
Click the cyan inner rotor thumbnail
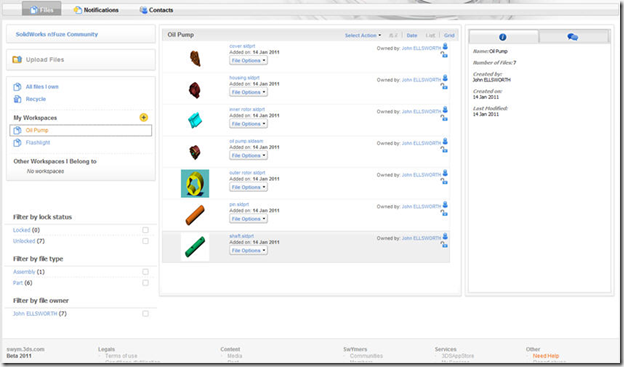[195, 120]
